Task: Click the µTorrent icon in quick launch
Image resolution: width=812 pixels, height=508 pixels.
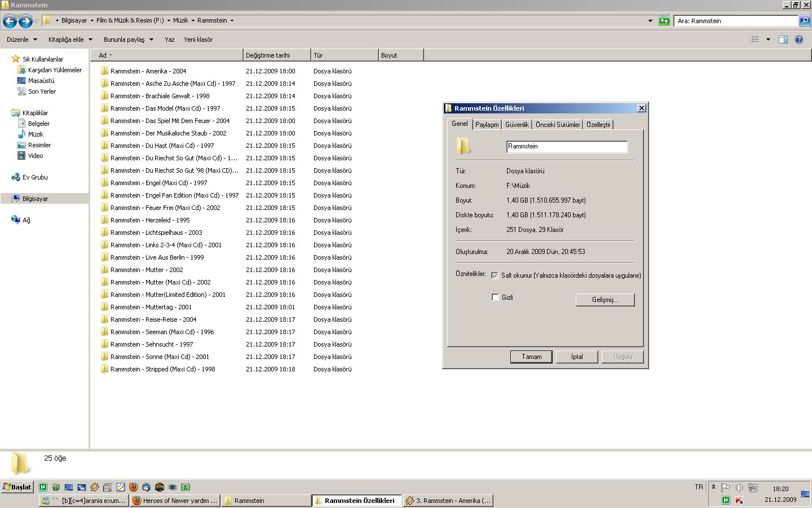Action: [x=43, y=487]
